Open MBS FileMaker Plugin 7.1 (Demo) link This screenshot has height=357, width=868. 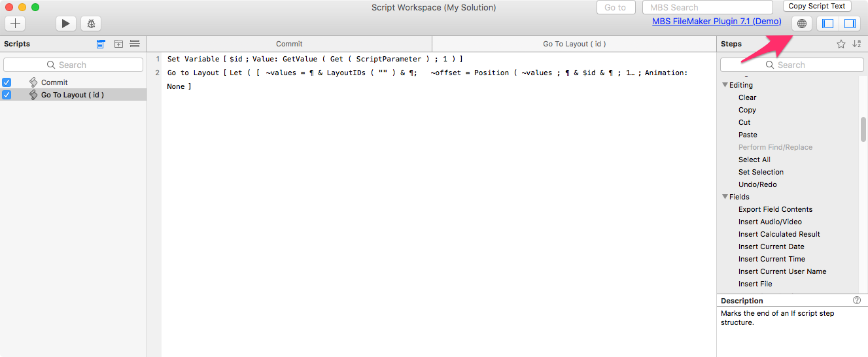click(716, 22)
